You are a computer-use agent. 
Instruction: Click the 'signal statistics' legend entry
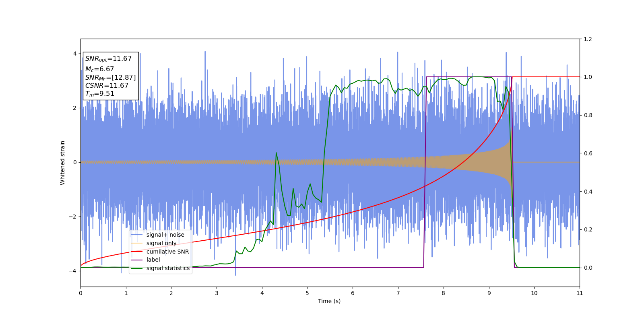click(161, 268)
